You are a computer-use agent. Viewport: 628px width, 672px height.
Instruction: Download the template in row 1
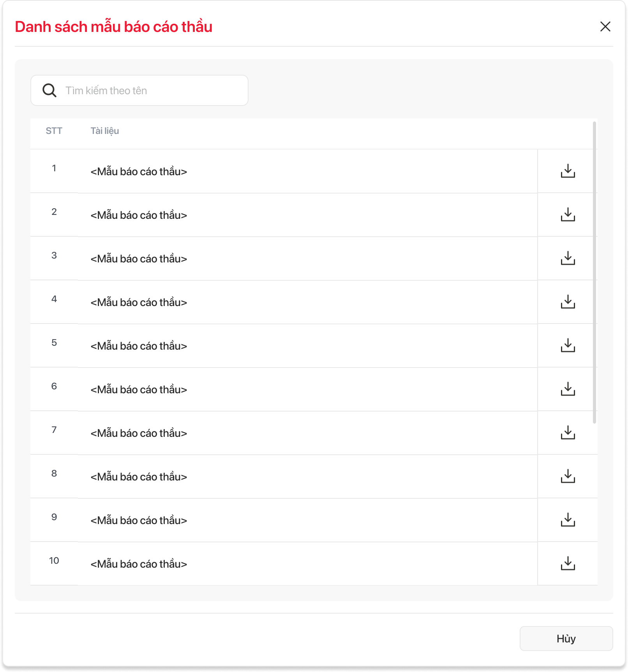pyautogui.click(x=568, y=171)
